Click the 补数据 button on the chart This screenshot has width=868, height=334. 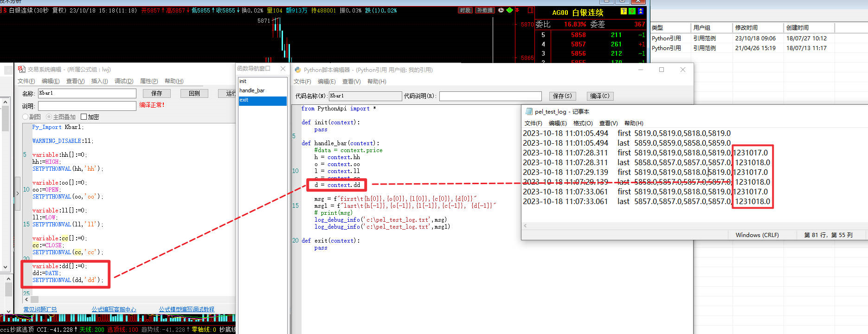point(485,10)
